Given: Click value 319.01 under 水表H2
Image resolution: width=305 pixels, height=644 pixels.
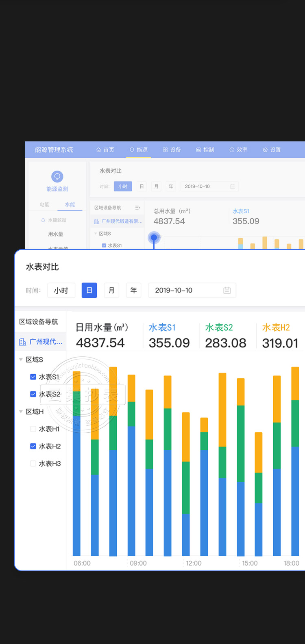Looking at the screenshot, I should click(x=280, y=343).
